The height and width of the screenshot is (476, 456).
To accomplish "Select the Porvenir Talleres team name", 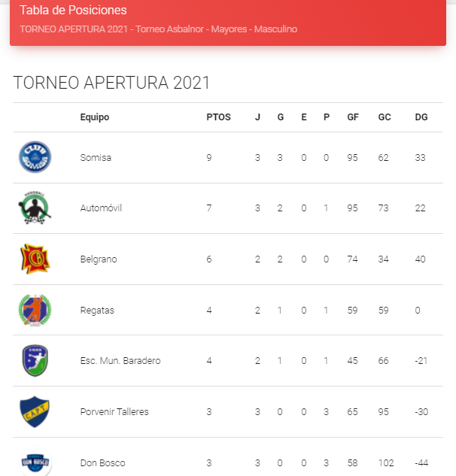I will pyautogui.click(x=114, y=411).
